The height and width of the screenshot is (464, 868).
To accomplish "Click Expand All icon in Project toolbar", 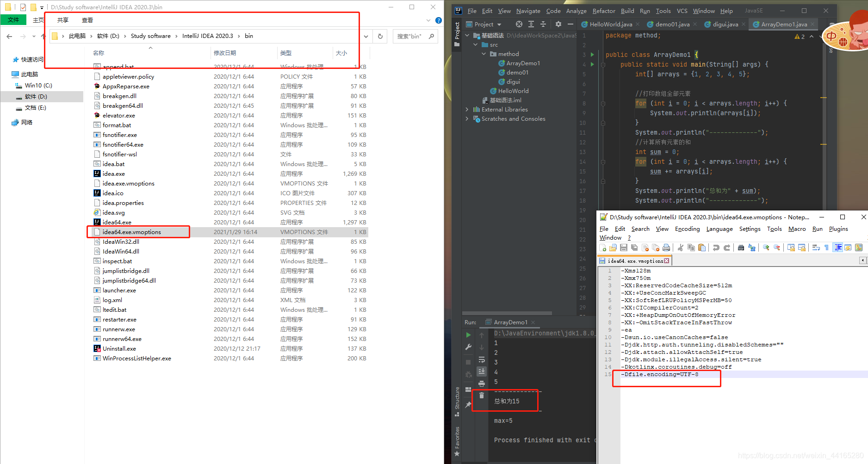I will 531,24.
